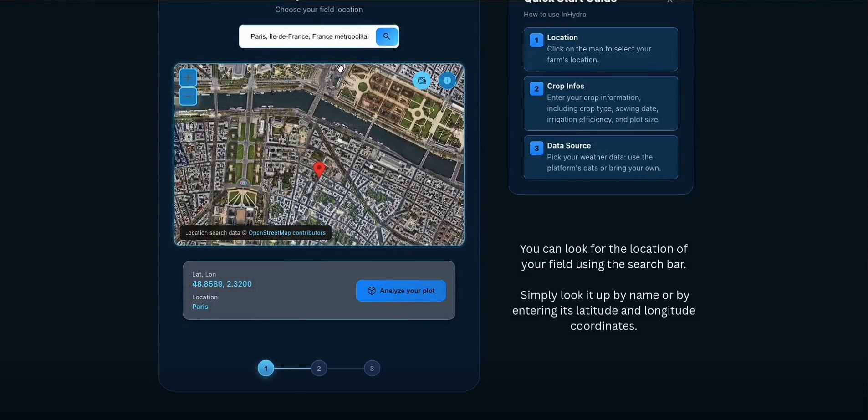Click the Lat, Lon coordinates value
This screenshot has height=420, width=868.
[x=222, y=283]
